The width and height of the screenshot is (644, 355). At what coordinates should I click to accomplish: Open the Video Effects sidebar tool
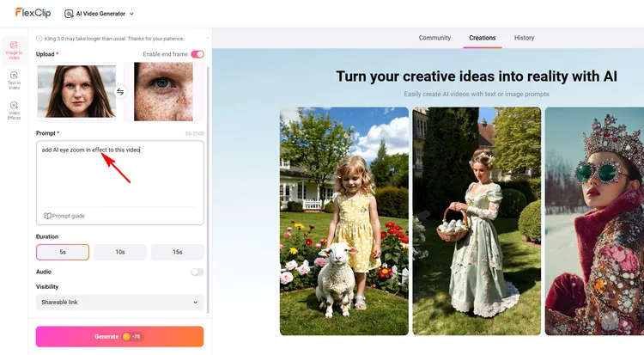(14, 109)
